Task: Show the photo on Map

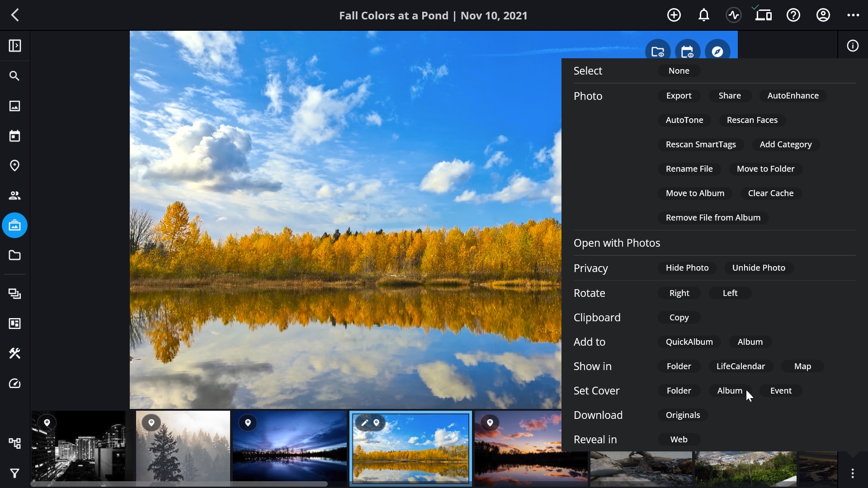Action: pyautogui.click(x=802, y=366)
